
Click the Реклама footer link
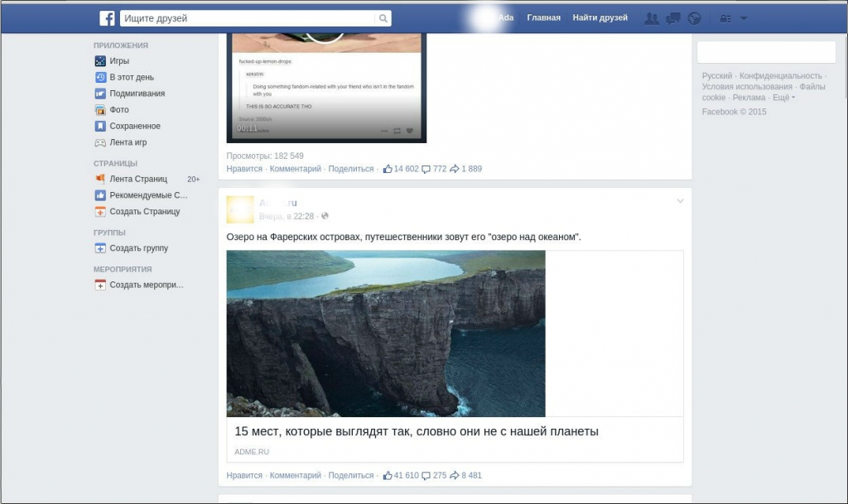[749, 97]
